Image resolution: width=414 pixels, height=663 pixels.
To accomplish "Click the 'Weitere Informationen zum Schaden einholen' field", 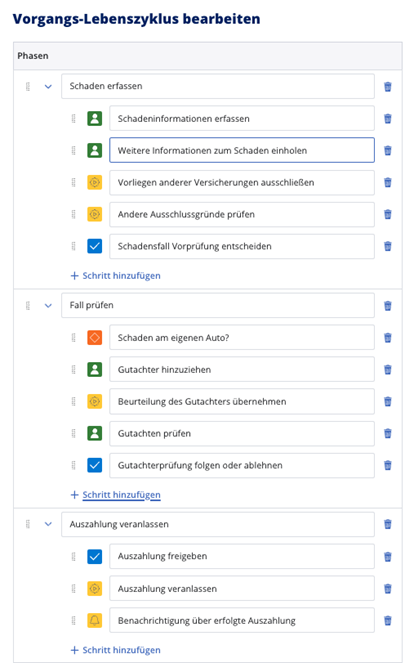I will [242, 150].
